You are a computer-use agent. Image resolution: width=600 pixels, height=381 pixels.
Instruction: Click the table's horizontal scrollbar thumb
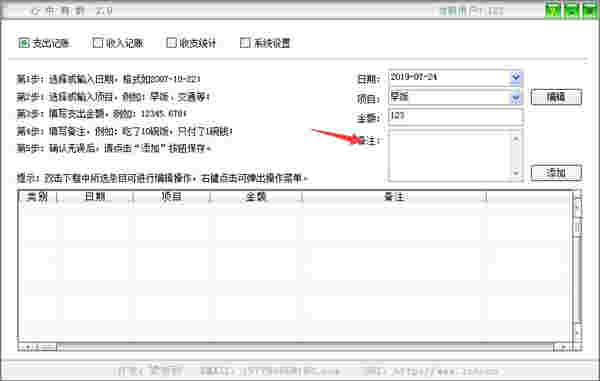coord(47,347)
